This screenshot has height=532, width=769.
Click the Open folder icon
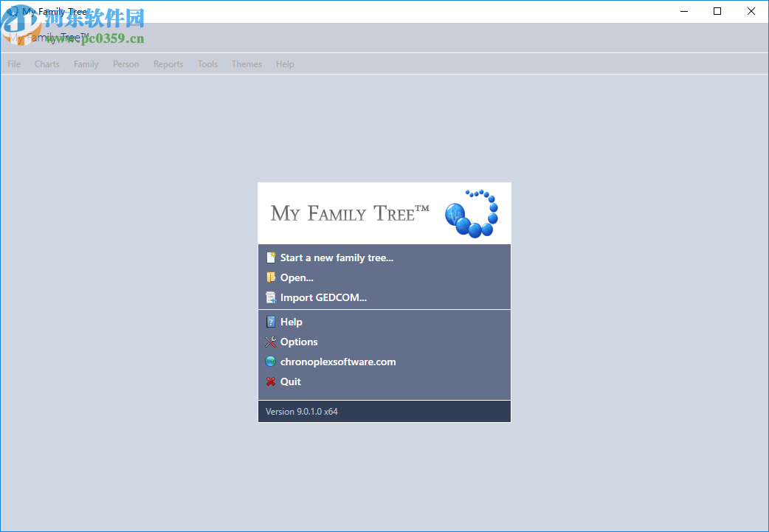coord(271,277)
